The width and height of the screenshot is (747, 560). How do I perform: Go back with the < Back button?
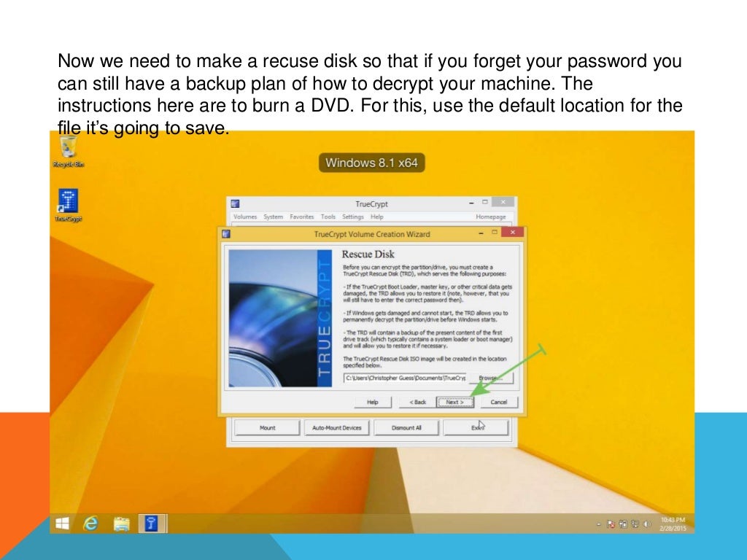point(418,402)
